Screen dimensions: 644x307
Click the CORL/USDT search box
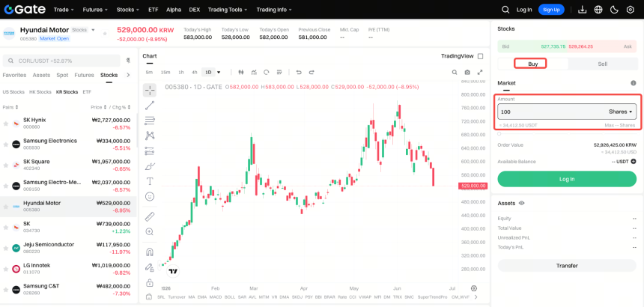tap(61, 61)
